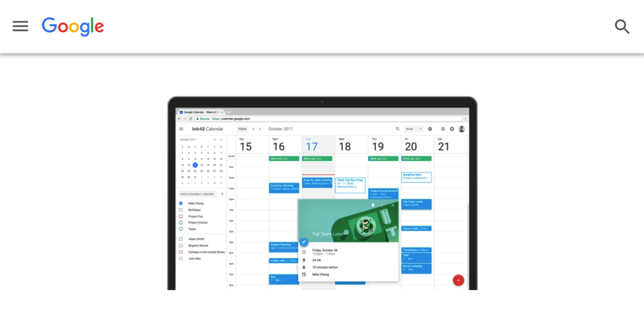Open the Project Everest Kickoff event
Image resolution: width=644 pixels, height=326 pixels.
(383, 193)
